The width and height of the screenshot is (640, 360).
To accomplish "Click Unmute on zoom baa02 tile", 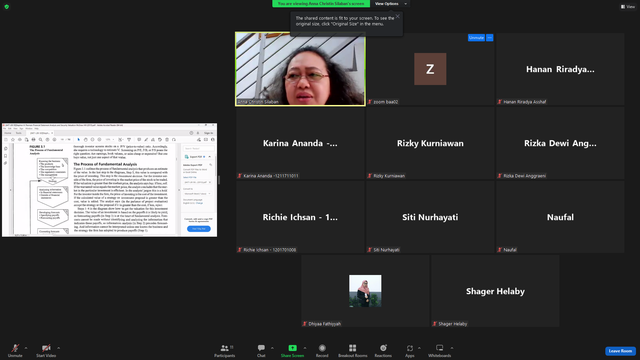I will point(476,38).
